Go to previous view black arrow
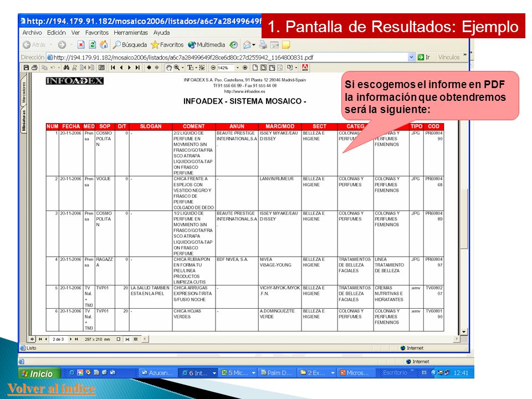The image size is (532, 399). [149, 68]
